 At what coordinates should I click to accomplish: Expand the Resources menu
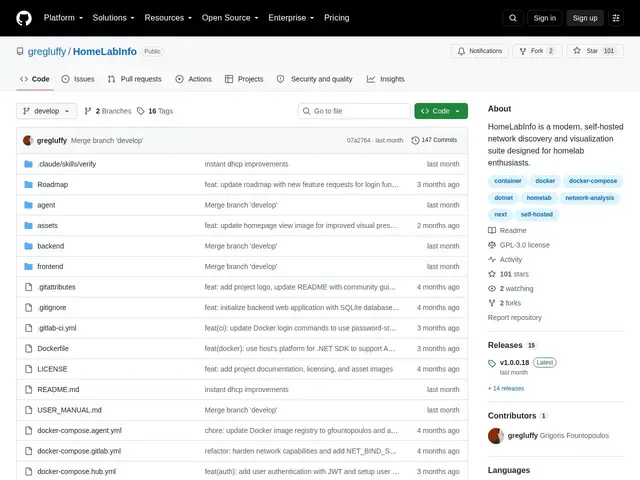(x=168, y=18)
